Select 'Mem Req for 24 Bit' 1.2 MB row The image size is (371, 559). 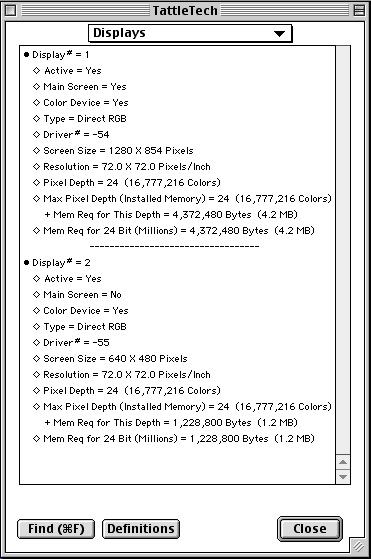[x=174, y=439]
